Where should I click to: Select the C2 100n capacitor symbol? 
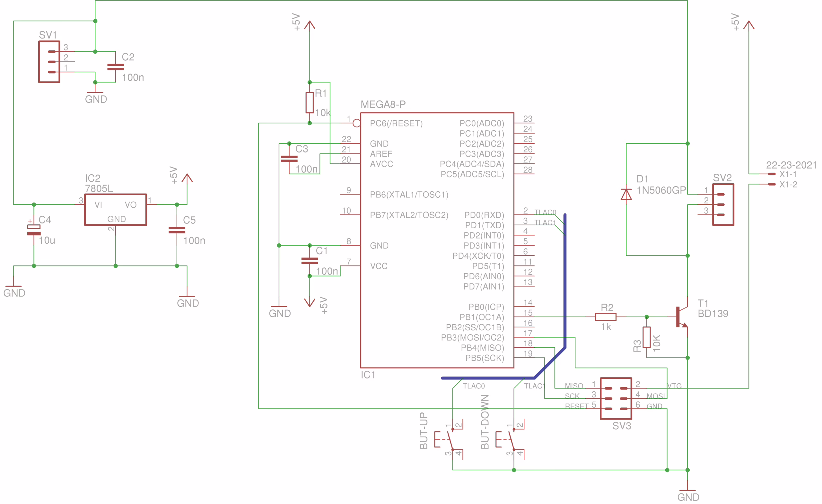(115, 67)
